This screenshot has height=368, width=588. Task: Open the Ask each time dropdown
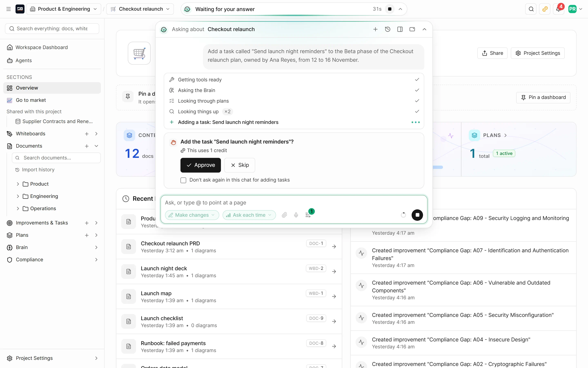pyautogui.click(x=249, y=215)
